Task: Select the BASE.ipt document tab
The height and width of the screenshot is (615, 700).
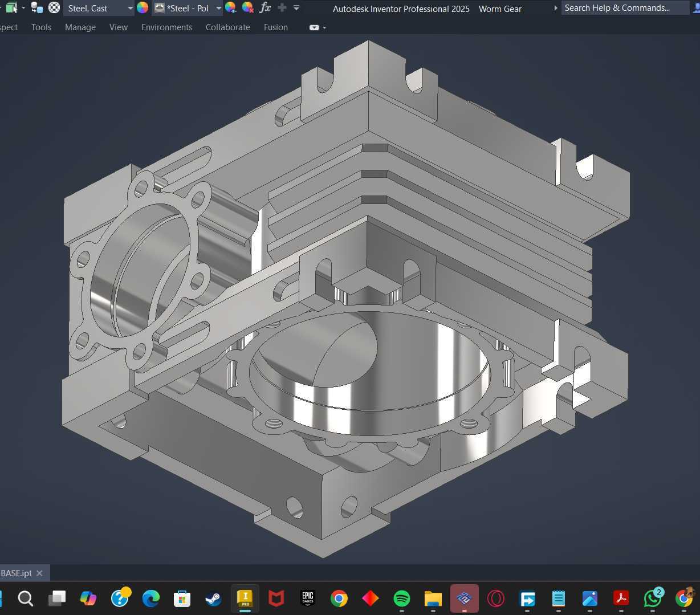Action: coord(16,573)
